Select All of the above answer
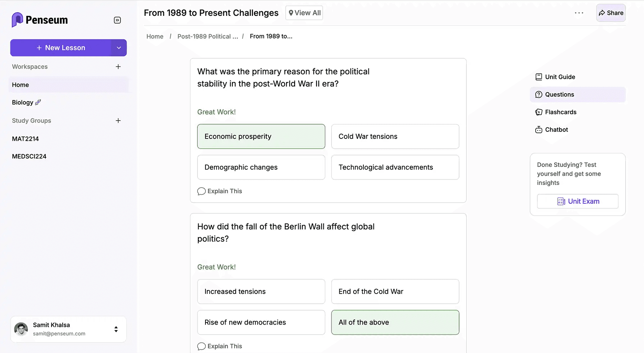The height and width of the screenshot is (353, 644). [395, 322]
